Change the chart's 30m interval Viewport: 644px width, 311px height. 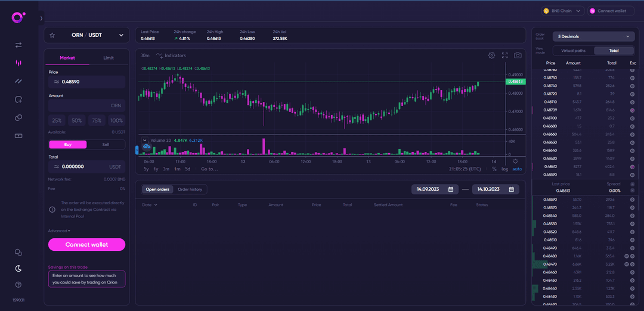pyautogui.click(x=145, y=55)
